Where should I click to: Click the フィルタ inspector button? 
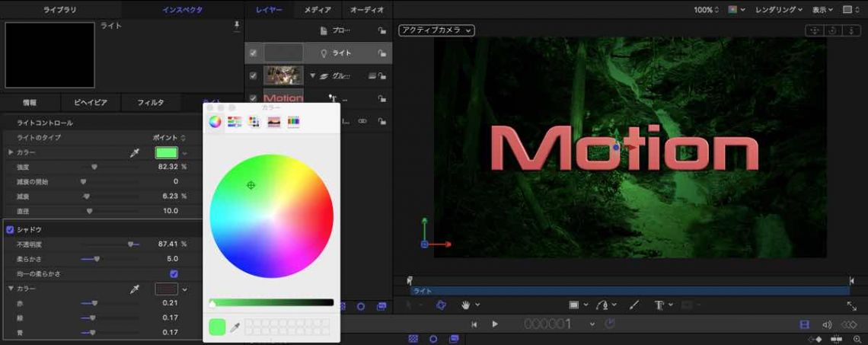150,102
